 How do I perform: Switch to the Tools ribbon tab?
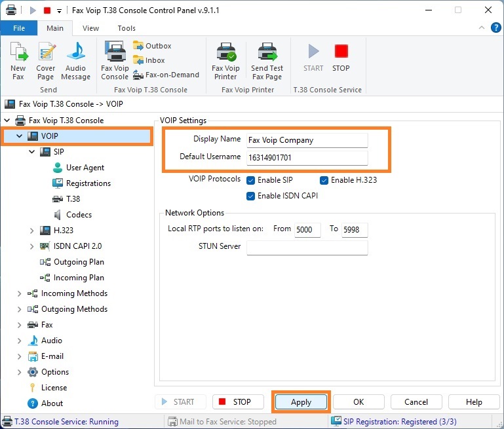click(126, 28)
